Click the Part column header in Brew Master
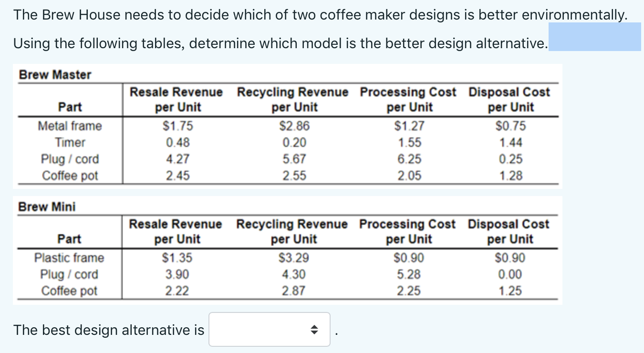Image resolution: width=644 pixels, height=353 pixels. click(x=70, y=107)
